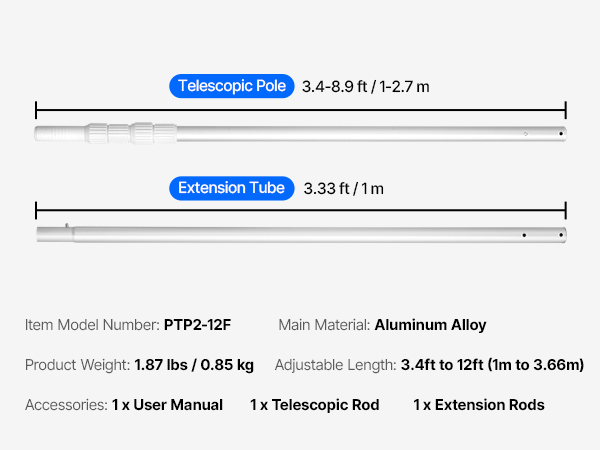The height and width of the screenshot is (450, 600).
Task: Click the Aluminum Alloy material value
Action: click(430, 325)
